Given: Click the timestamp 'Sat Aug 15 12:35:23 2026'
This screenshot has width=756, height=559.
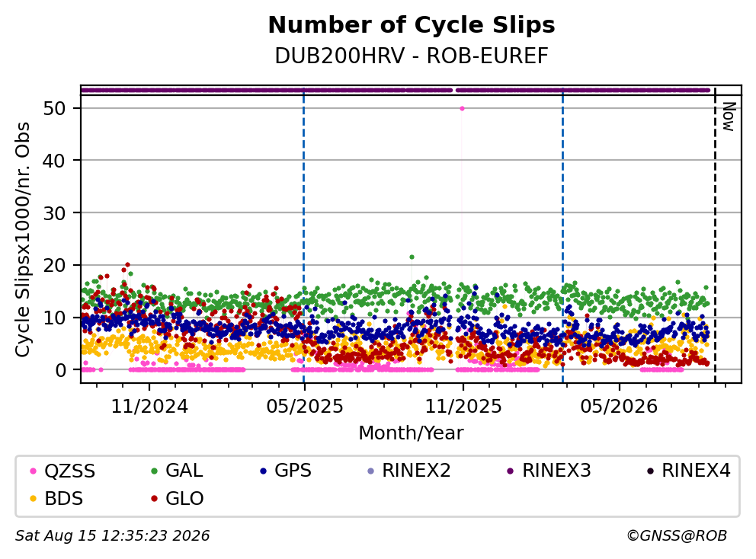Looking at the screenshot, I should 113,536.
